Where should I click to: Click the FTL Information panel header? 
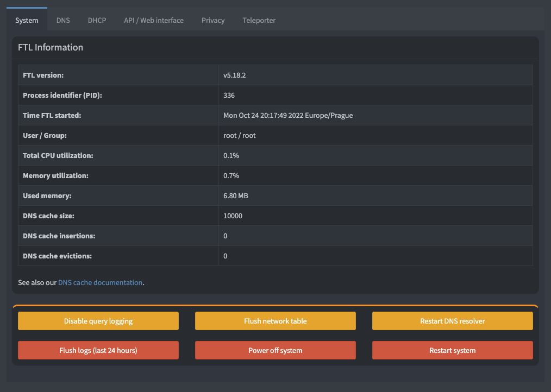pyautogui.click(x=51, y=47)
